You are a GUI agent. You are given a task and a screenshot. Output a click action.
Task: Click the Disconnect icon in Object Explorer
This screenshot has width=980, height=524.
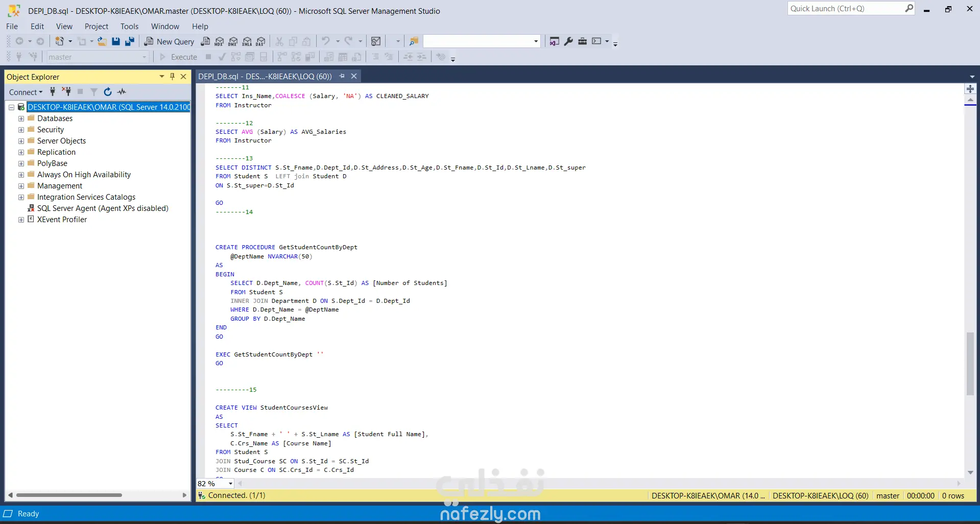click(66, 92)
